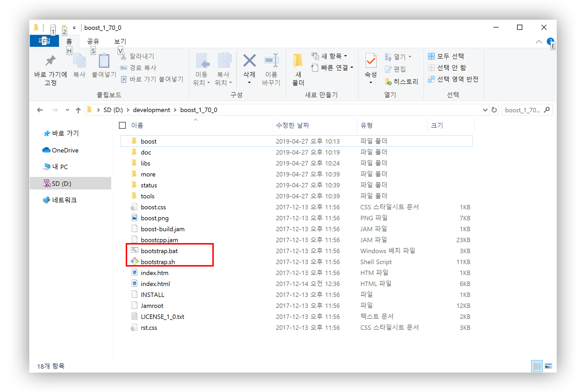
Task: Click development in the breadcrumb path
Action: (151, 110)
